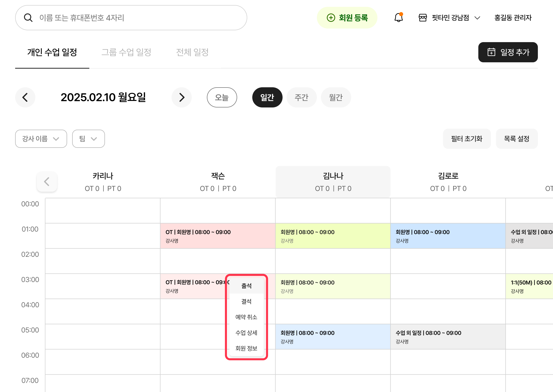Choose 결석 in the context menu
553x392 pixels.
point(246,301)
